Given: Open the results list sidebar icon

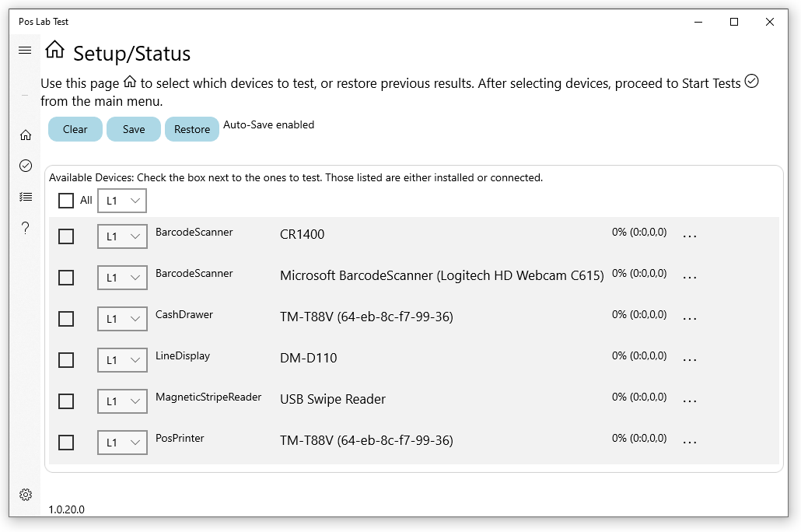Looking at the screenshot, I should (x=26, y=197).
